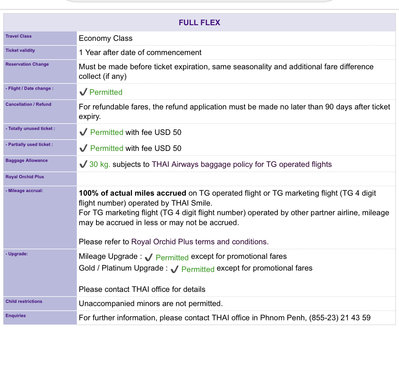Click checkmark in Totally unused ticket row
Screen dimensions: 399x370
click(83, 132)
